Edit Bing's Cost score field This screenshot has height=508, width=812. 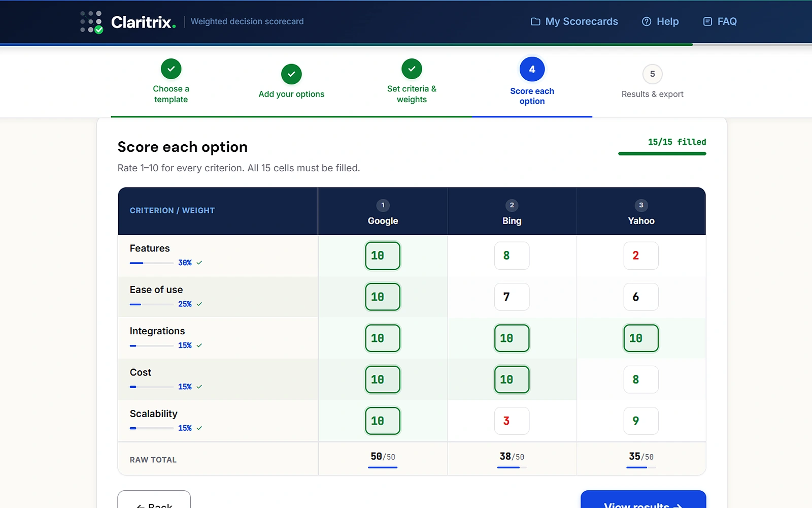pyautogui.click(x=512, y=379)
